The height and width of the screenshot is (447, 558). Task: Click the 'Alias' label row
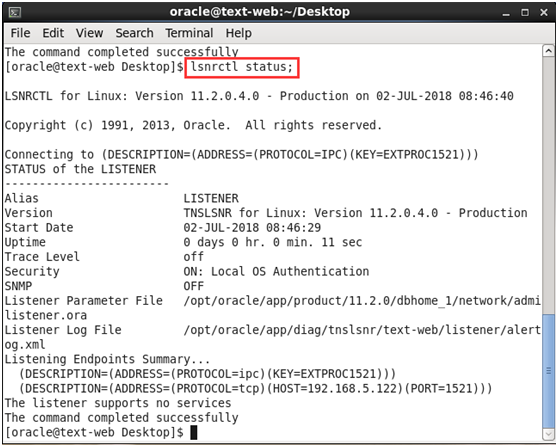click(21, 198)
